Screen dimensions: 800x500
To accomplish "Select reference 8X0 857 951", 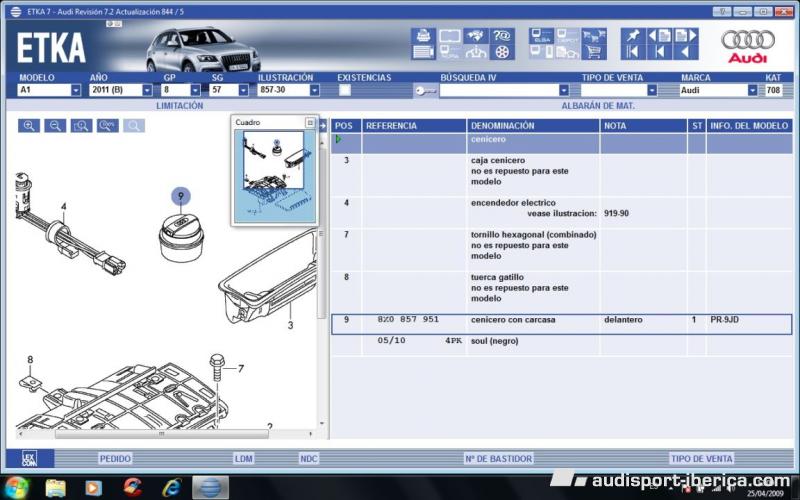I will pos(408,319).
